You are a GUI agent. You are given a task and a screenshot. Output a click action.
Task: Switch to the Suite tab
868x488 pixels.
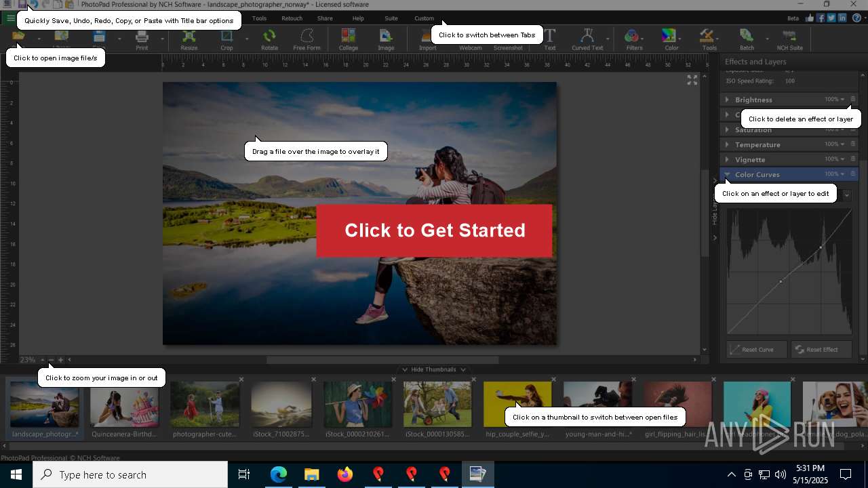391,18
